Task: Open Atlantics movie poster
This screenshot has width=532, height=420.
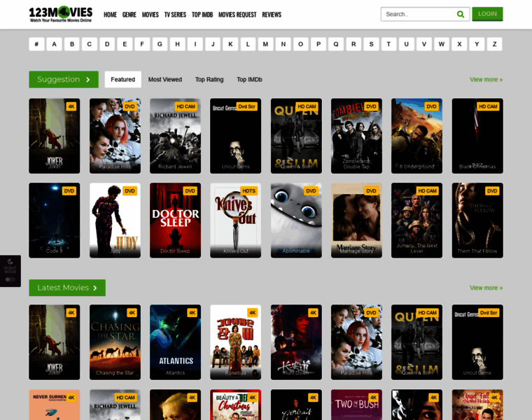Action: tap(176, 342)
